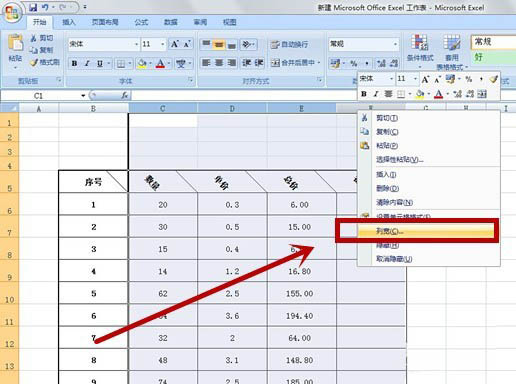The height and width of the screenshot is (384, 516).
Task: Open the ribbon font name 宋体 dropdown
Action: click(x=136, y=44)
